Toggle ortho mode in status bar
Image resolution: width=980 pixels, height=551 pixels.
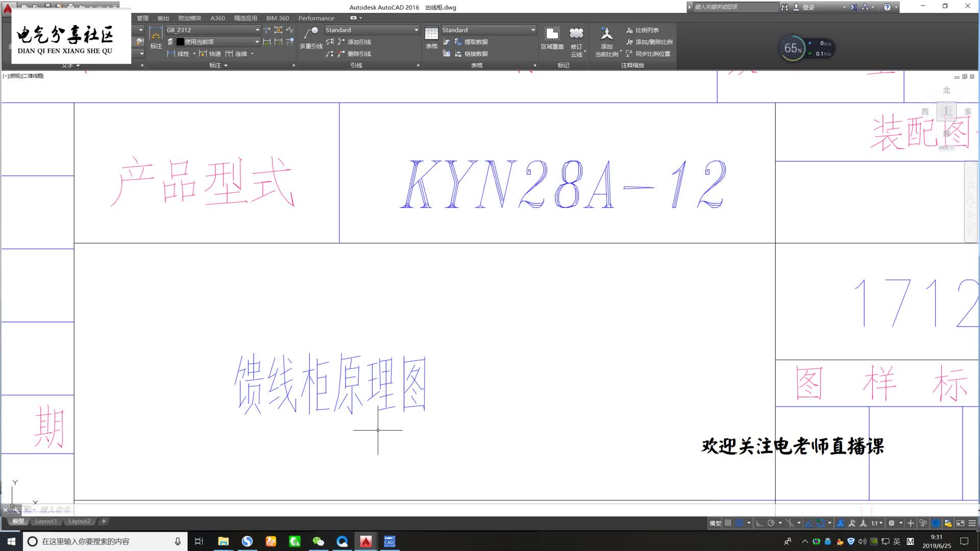[759, 523]
